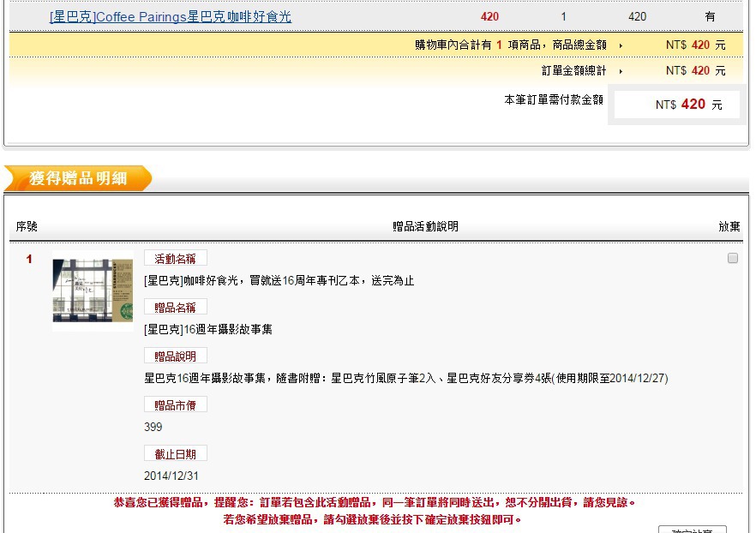Click the gift market value 399
Image resolution: width=756 pixels, height=533 pixels.
click(153, 427)
